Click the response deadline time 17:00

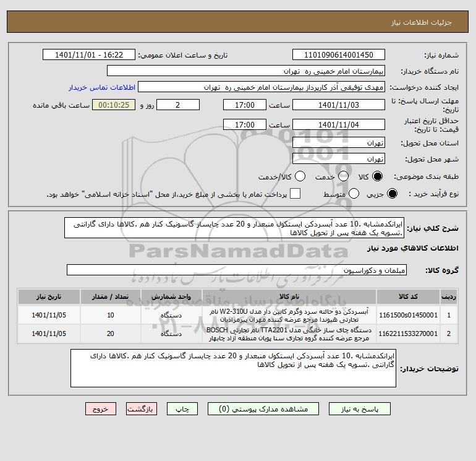245,105
